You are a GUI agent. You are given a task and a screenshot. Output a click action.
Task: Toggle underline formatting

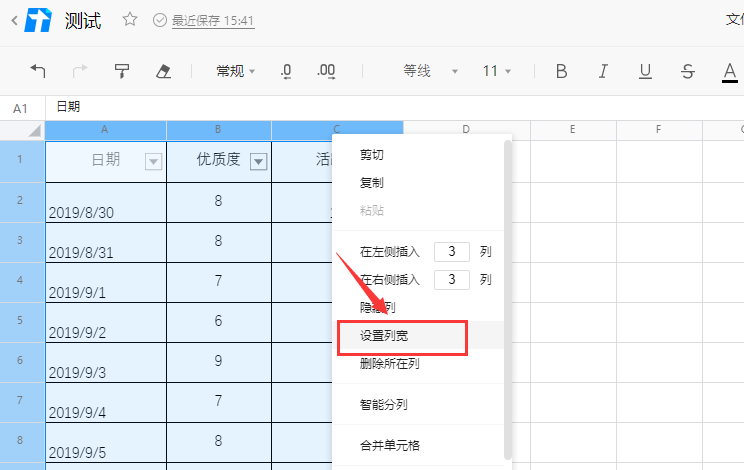point(645,71)
